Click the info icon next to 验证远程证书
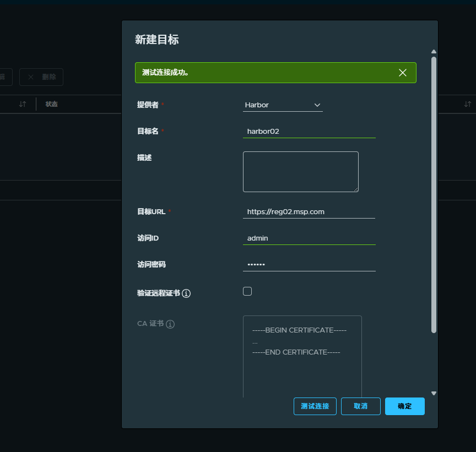The width and height of the screenshot is (476, 452). pos(186,293)
